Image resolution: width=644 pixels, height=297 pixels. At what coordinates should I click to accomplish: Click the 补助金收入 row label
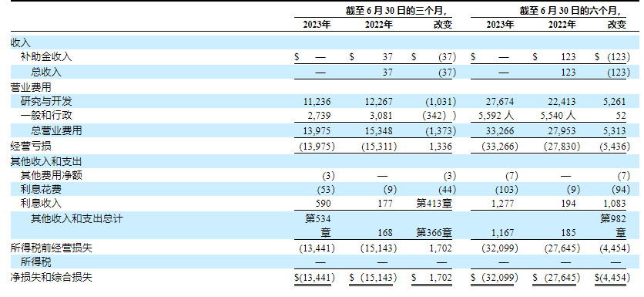tap(46, 57)
